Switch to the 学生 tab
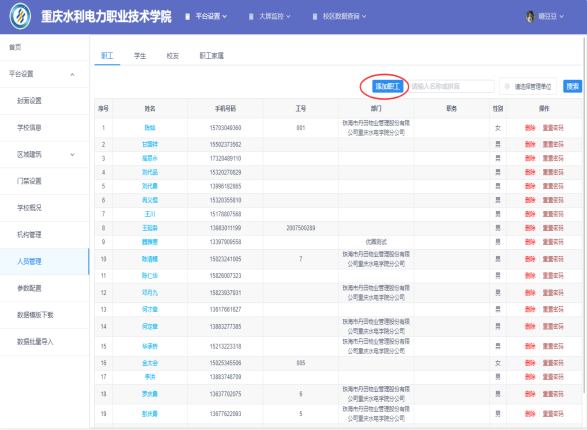This screenshot has height=430, width=587. 140,56
